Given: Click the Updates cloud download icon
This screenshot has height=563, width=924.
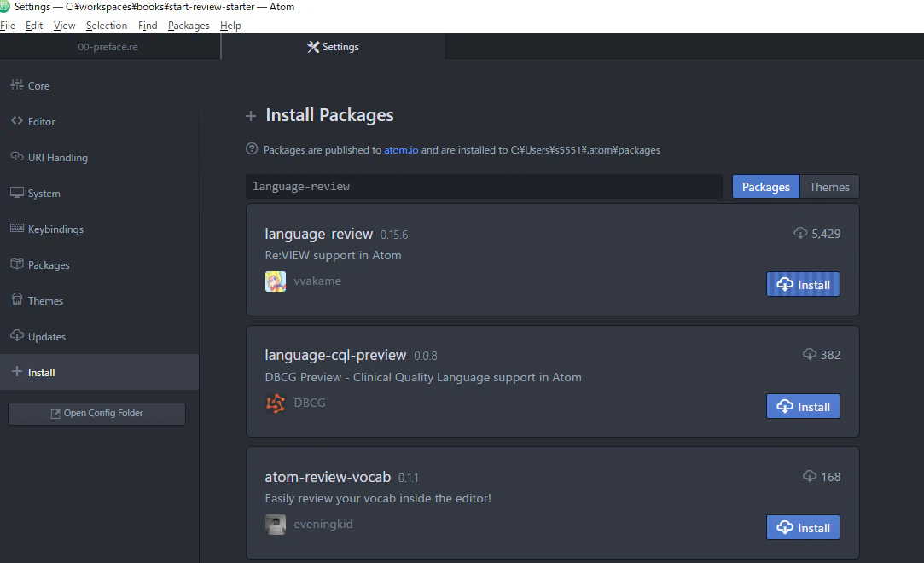Looking at the screenshot, I should click(x=17, y=336).
